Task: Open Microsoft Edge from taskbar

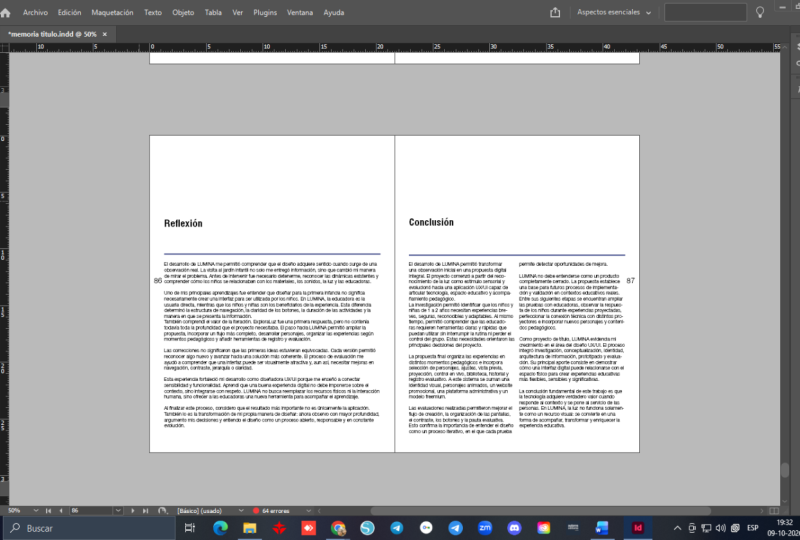Action: pyautogui.click(x=220, y=528)
